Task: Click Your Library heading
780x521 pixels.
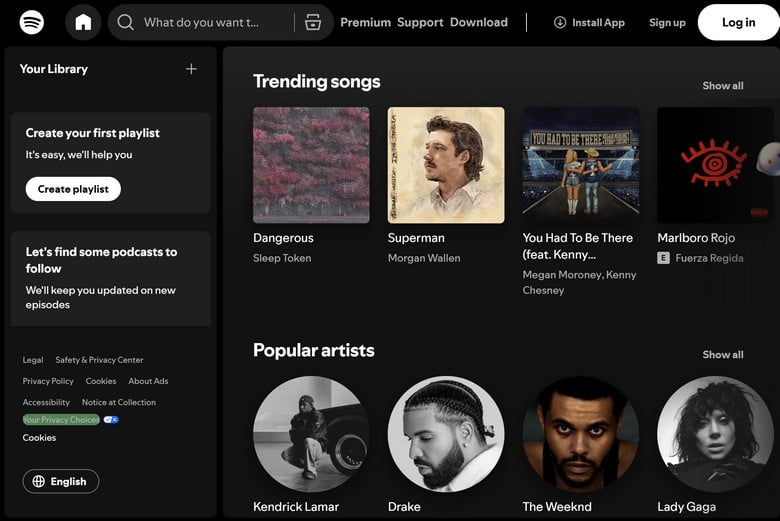Action: [54, 69]
